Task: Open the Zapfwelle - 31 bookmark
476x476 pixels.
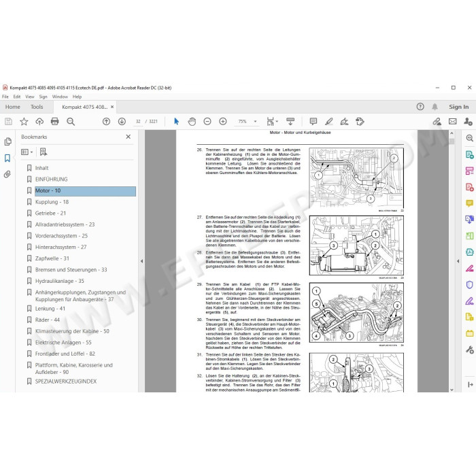Action: pos(52,258)
